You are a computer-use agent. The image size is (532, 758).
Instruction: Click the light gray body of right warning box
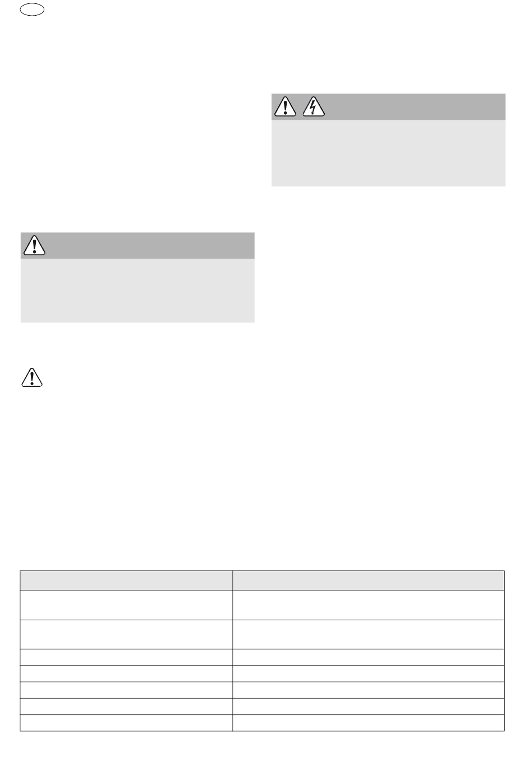(x=388, y=153)
